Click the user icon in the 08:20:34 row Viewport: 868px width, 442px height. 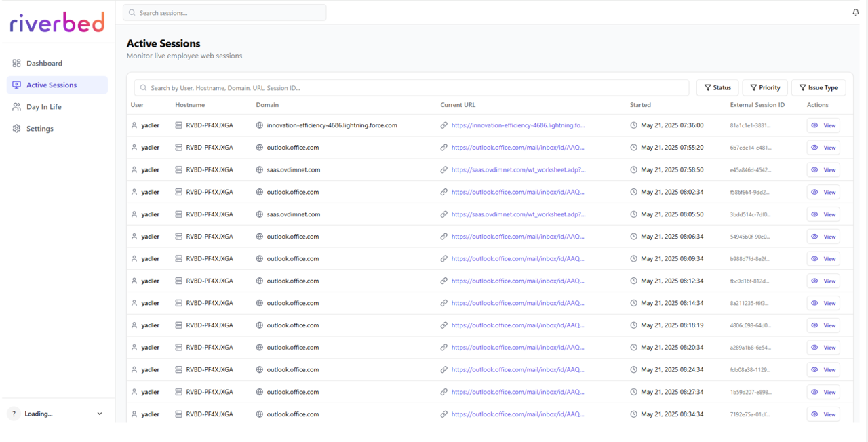point(134,348)
